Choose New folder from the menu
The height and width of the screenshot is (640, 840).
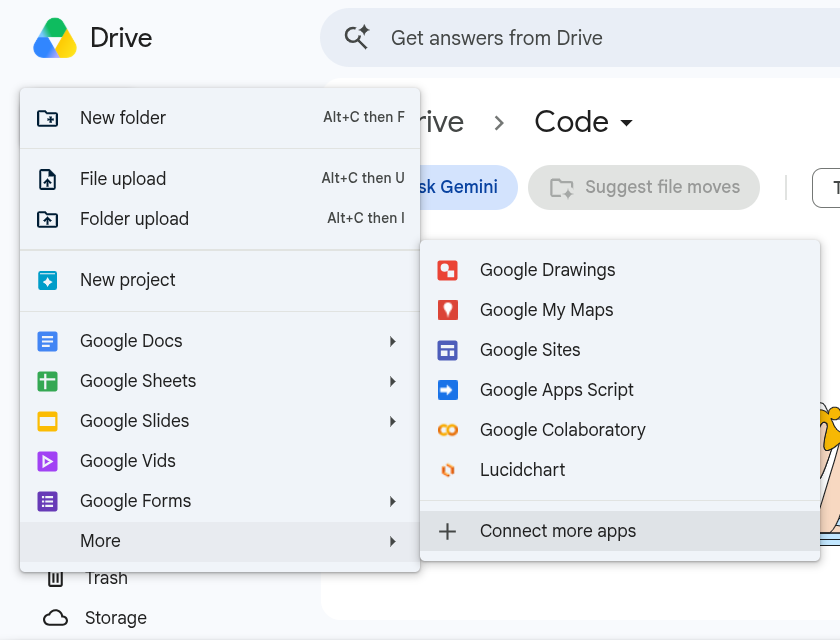tap(220, 118)
